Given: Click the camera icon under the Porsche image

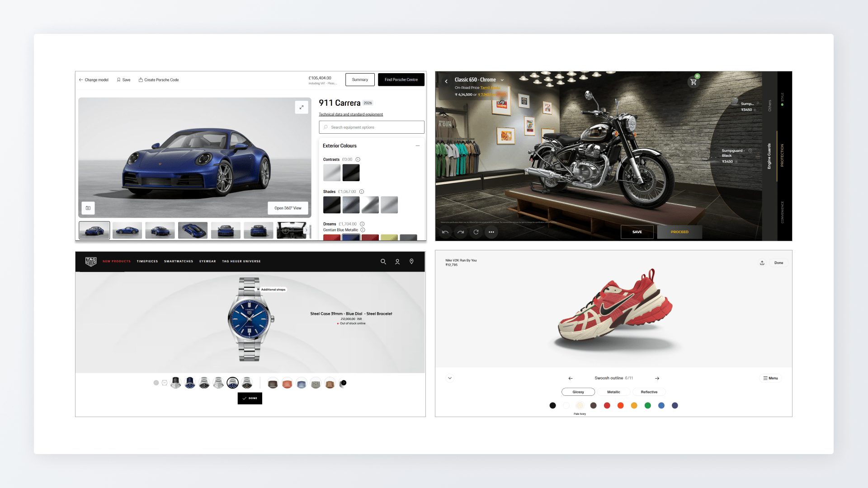Looking at the screenshot, I should (x=88, y=208).
